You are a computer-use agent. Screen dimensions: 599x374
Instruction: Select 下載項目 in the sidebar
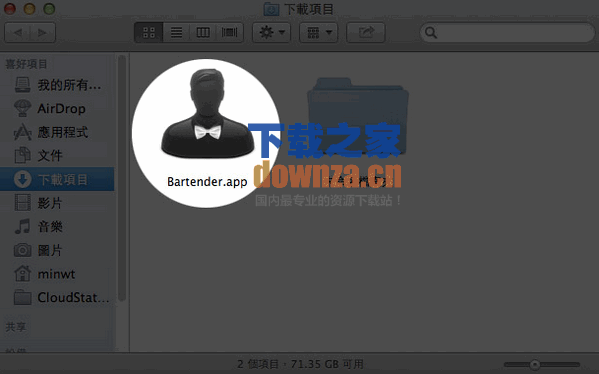point(57,179)
